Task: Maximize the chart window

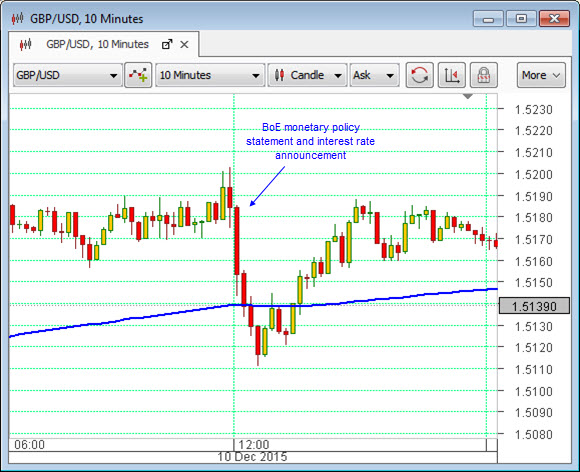Action: click(521, 19)
